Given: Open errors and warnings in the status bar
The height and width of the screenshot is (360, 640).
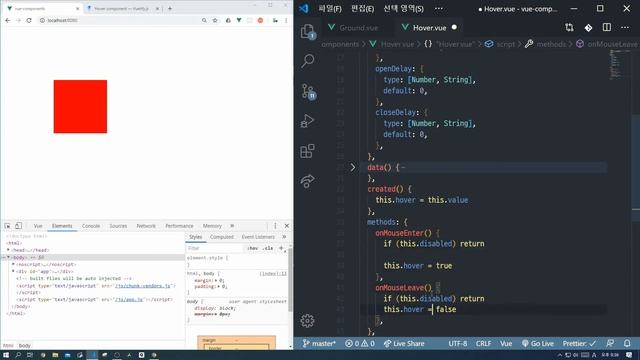Looking at the screenshot, I should (x=360, y=344).
